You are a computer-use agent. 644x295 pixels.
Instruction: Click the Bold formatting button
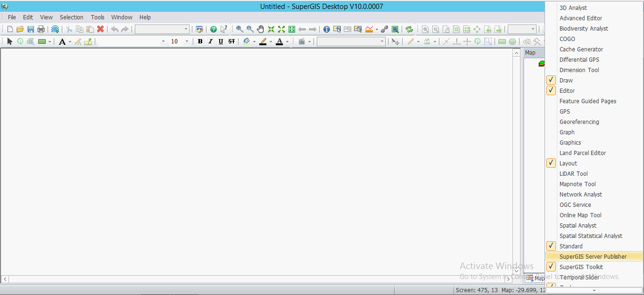click(x=200, y=41)
